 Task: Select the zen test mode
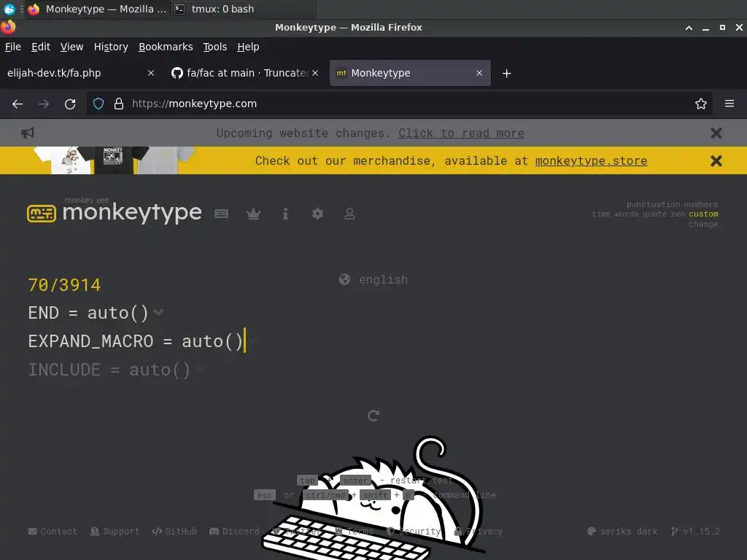[678, 214]
